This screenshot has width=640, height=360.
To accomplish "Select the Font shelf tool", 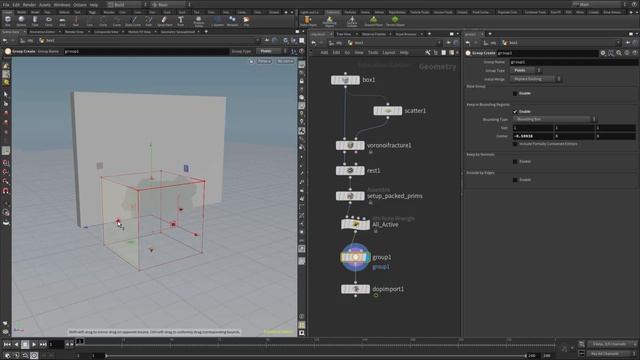I will tap(180, 20).
